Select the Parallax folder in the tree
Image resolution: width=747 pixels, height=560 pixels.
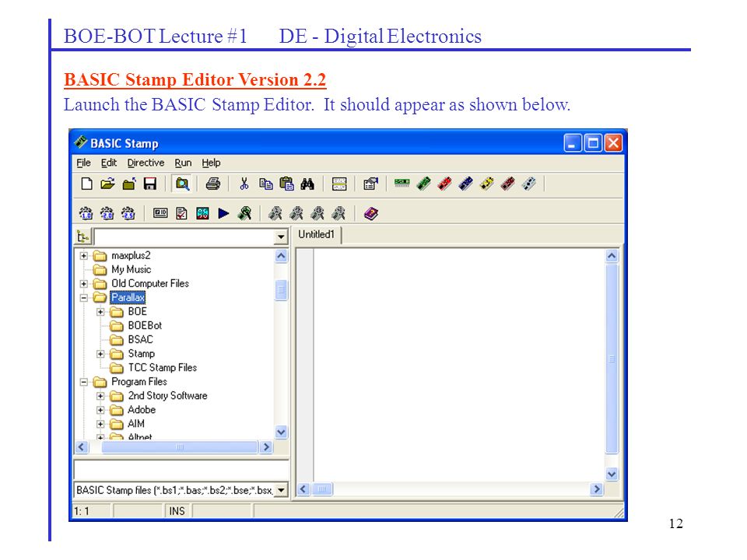click(128, 298)
